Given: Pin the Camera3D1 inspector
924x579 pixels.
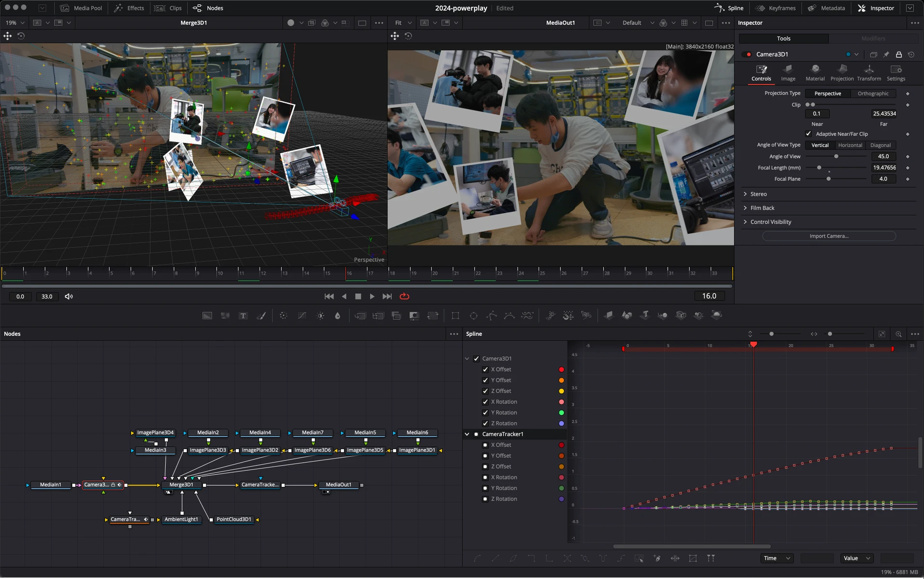Looking at the screenshot, I should pyautogui.click(x=886, y=55).
